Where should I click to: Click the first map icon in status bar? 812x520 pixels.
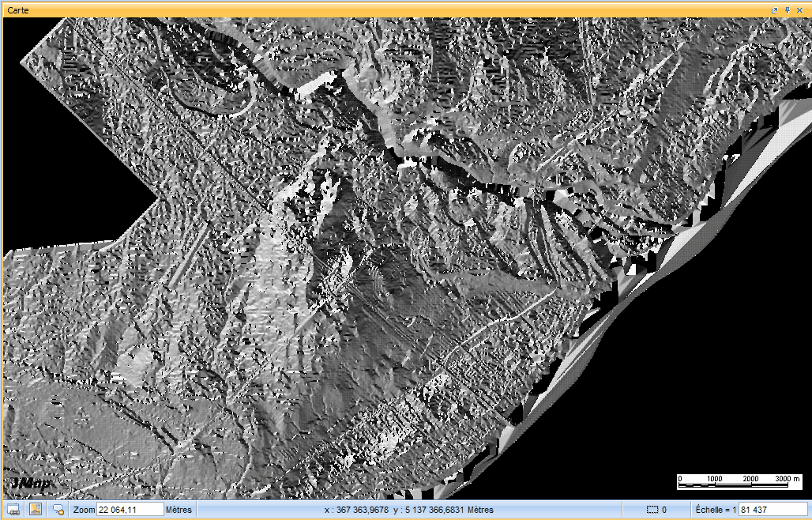[x=13, y=510]
